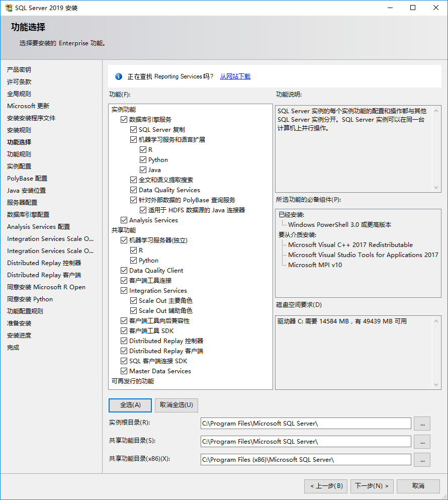Browse for 实例根目录 folder

(422, 424)
